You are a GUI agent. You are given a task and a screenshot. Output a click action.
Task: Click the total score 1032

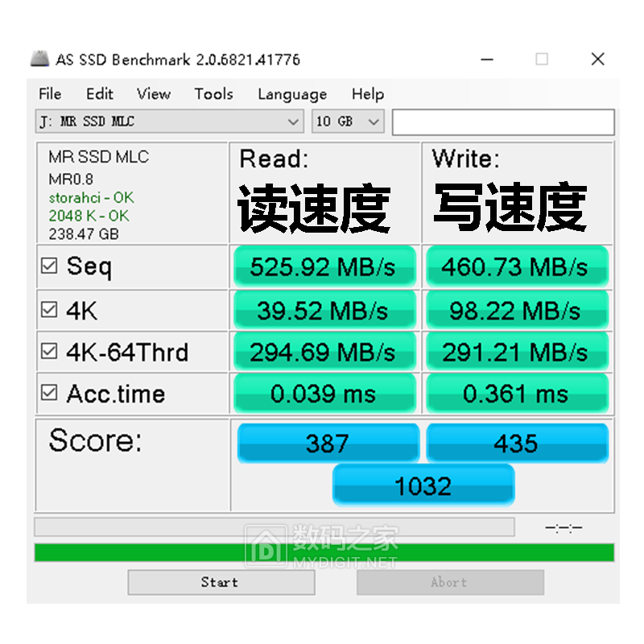(x=423, y=485)
